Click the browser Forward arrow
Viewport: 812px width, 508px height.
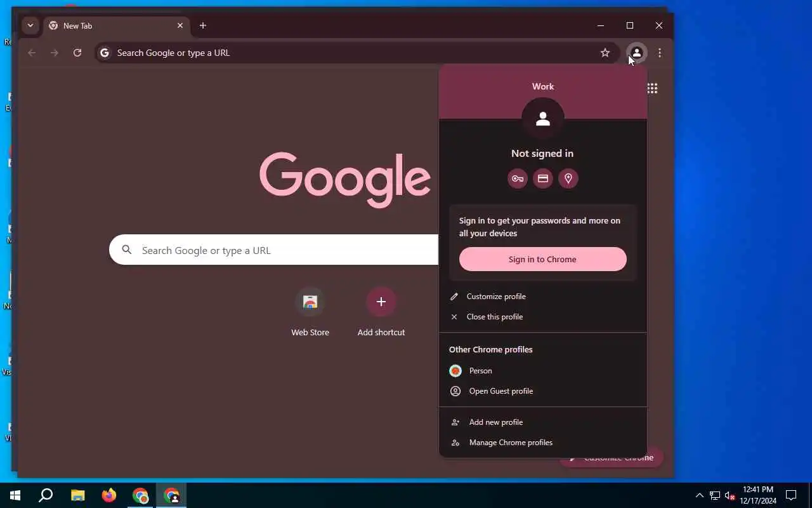click(x=55, y=53)
